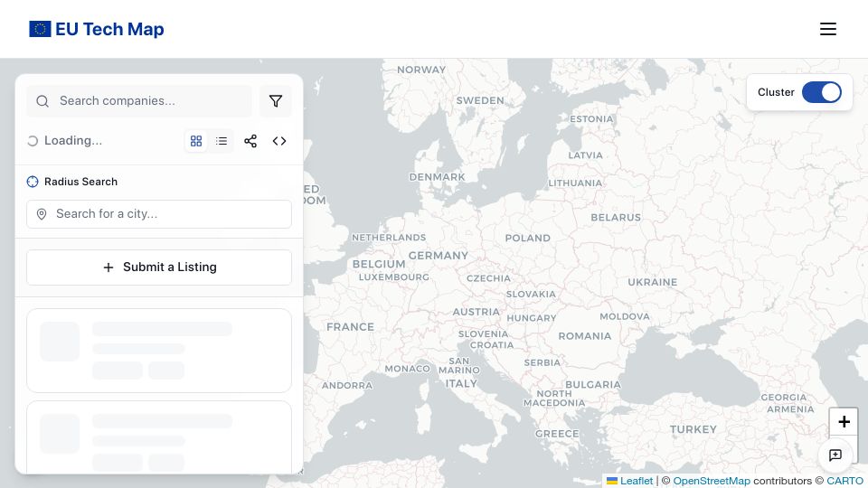Viewport: 868px width, 488px height.
Task: Click the FRANCE label on map
Action: point(351,327)
